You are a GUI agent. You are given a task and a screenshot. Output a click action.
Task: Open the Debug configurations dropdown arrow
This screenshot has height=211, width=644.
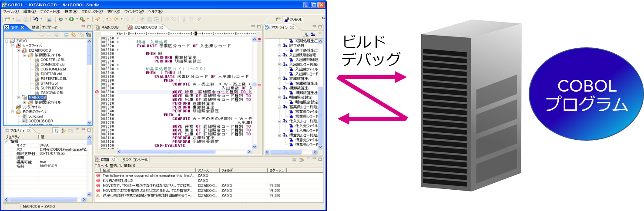pos(66,20)
